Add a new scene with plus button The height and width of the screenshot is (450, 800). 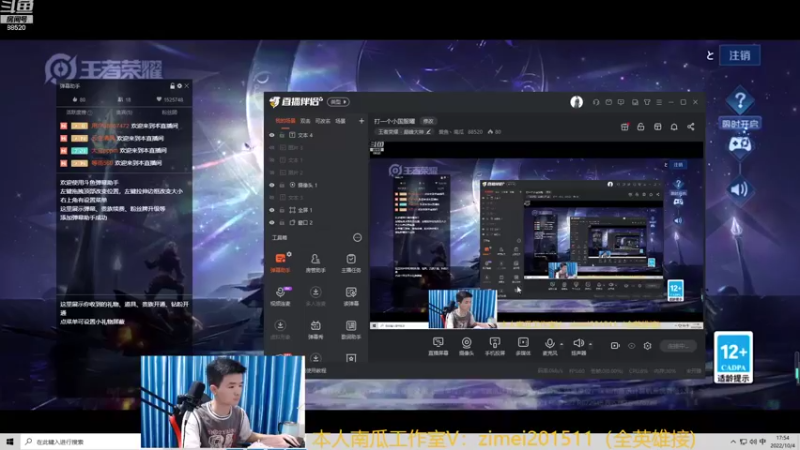click(361, 121)
